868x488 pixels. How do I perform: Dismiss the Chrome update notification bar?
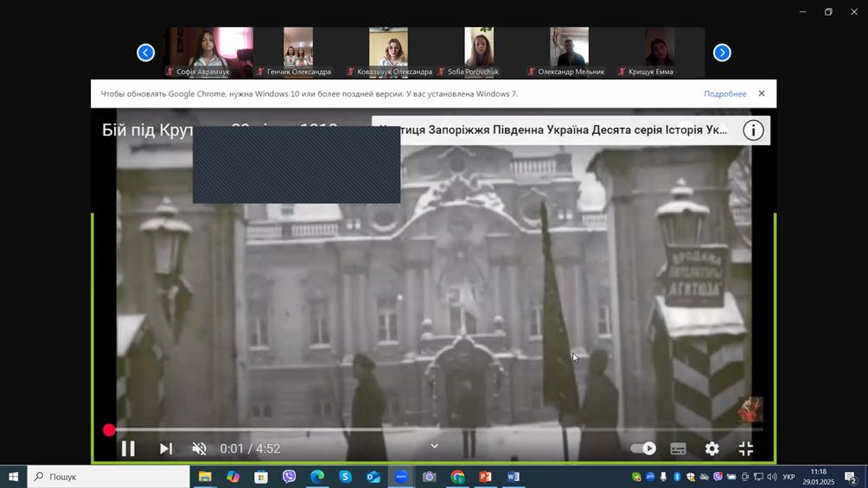[x=762, y=93]
